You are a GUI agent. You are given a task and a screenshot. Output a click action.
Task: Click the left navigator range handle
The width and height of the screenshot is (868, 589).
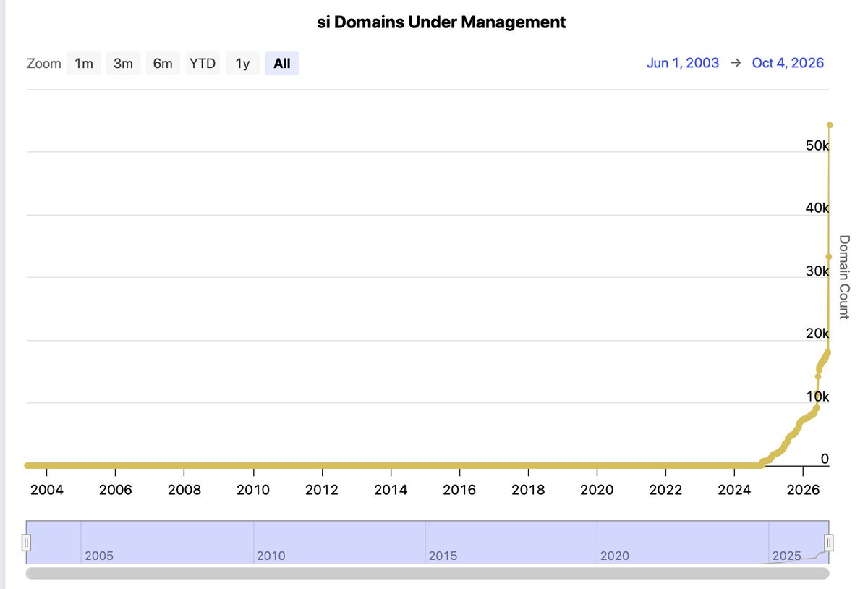26,542
